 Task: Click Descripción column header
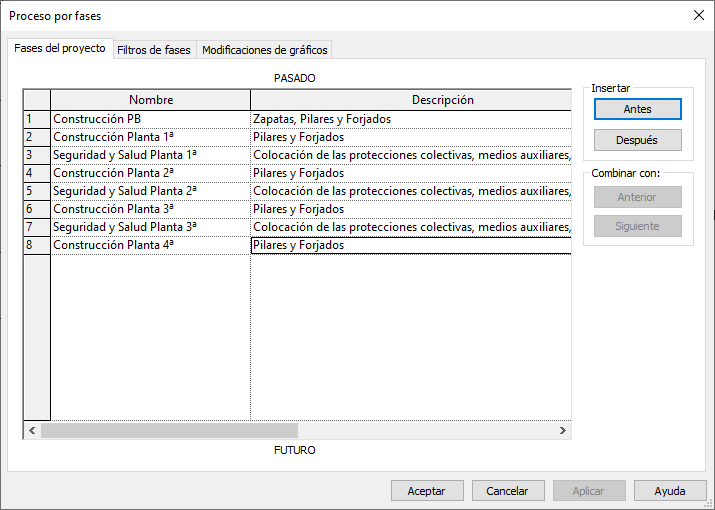pos(412,100)
